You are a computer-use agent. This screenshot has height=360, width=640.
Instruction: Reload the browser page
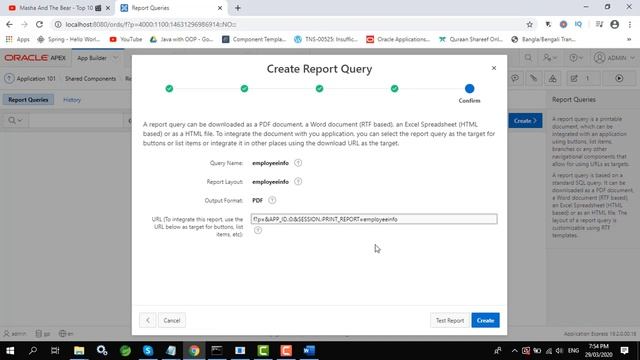(39, 24)
